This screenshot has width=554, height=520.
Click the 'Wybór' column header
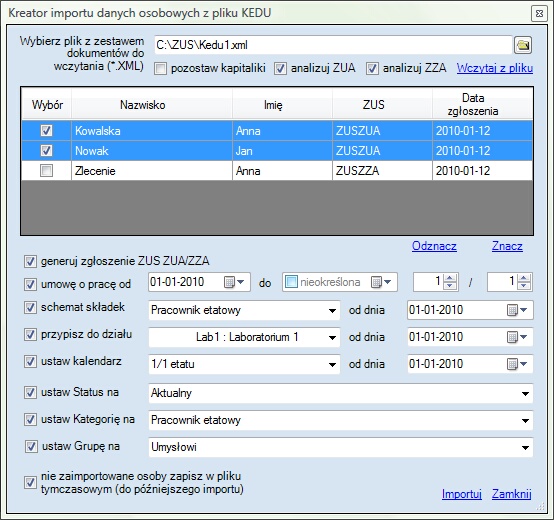pyautogui.click(x=47, y=105)
